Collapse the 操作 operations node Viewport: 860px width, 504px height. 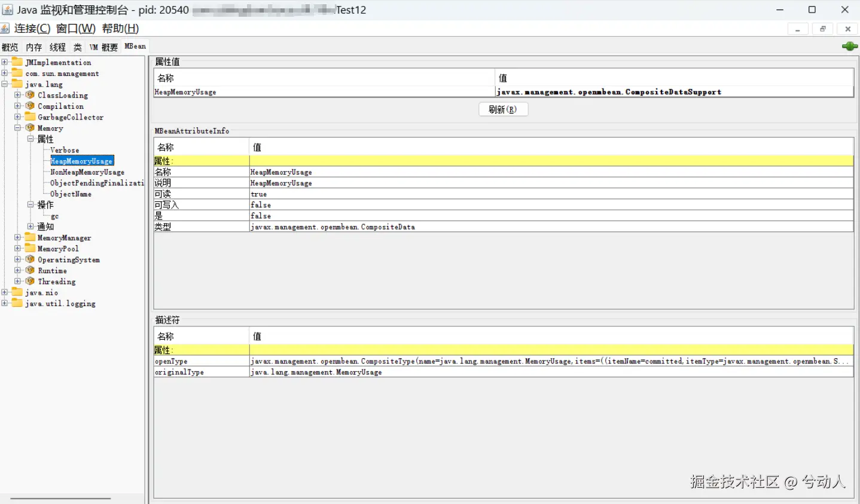pyautogui.click(x=31, y=204)
